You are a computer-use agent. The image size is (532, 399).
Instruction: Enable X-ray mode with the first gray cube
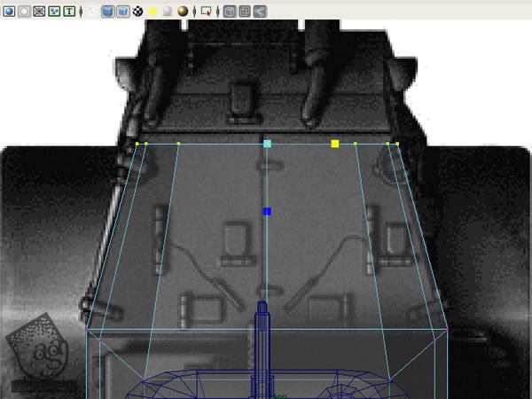pos(229,11)
